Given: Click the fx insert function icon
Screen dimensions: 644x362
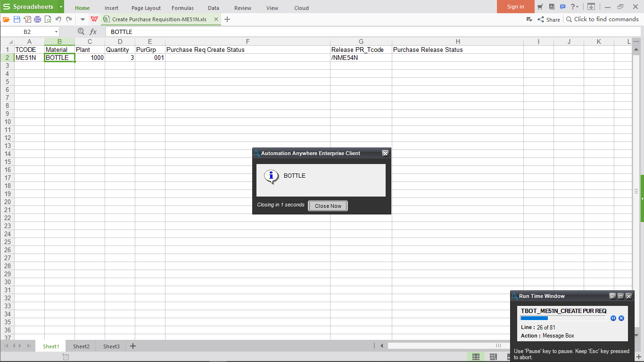Looking at the screenshot, I should [x=93, y=32].
